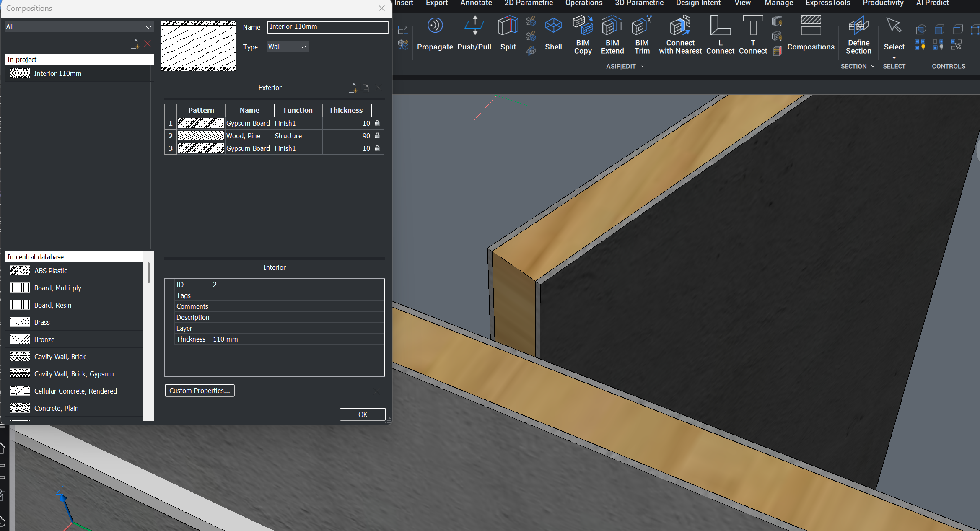Switch to the Operations tab
Screen dimensions: 980x531
pos(583,3)
